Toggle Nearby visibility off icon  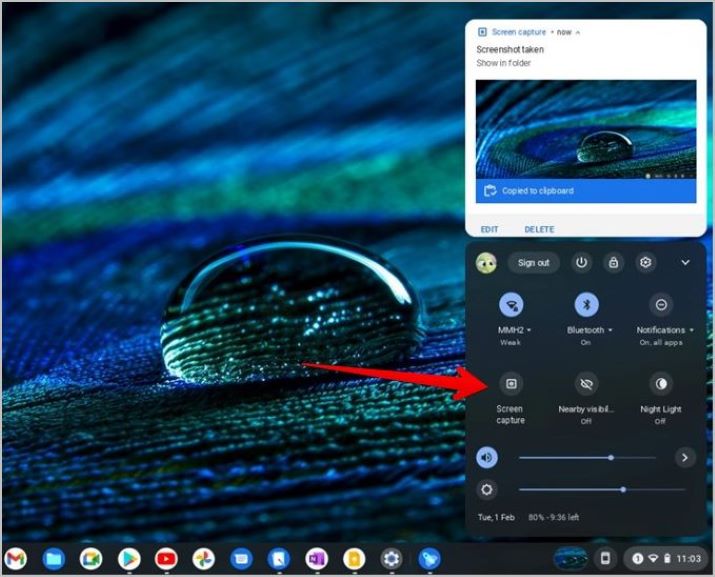click(586, 384)
